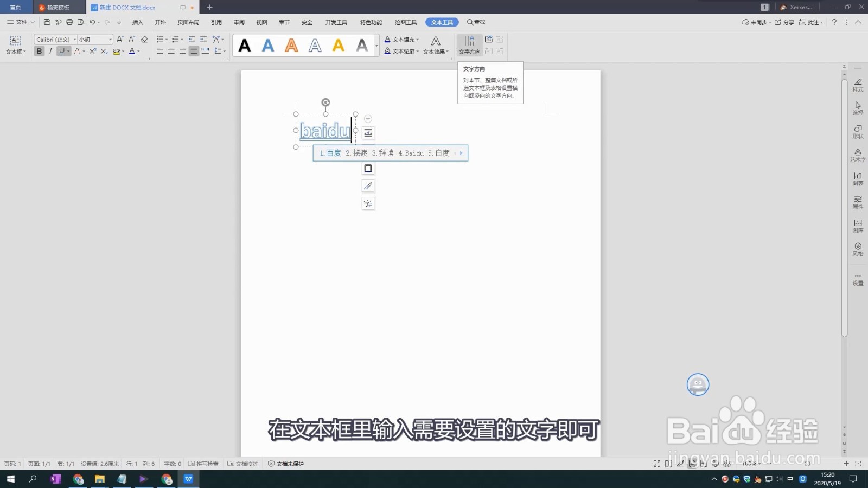This screenshot has height=488, width=868.
Task: Switch to Drawing Tools (绘图工具) tab
Action: pos(406,22)
